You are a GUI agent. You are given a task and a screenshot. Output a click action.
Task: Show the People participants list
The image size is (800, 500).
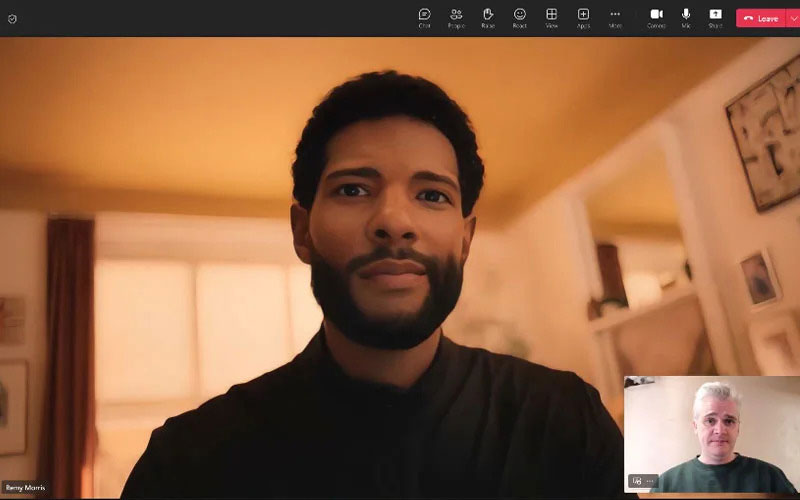pos(456,18)
